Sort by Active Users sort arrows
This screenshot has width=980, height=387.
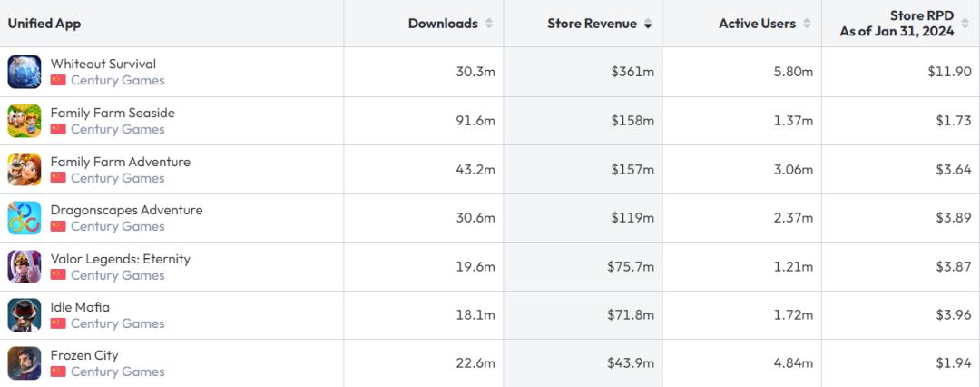(x=808, y=24)
